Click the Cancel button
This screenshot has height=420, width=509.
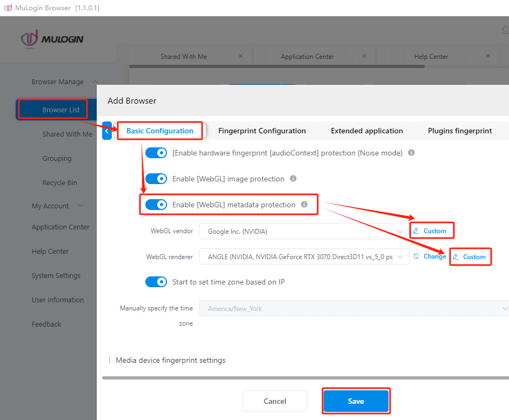[275, 401]
